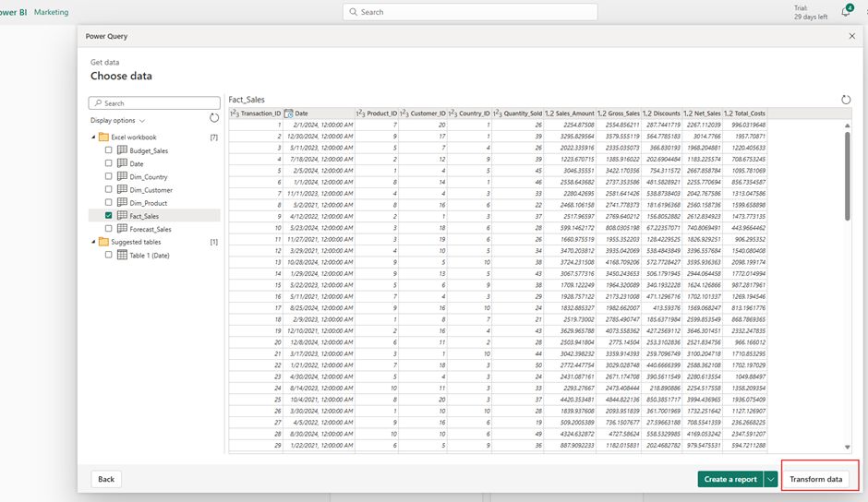The image size is (868, 502).
Task: Collapse the Suggested tables group
Action: coord(93,242)
